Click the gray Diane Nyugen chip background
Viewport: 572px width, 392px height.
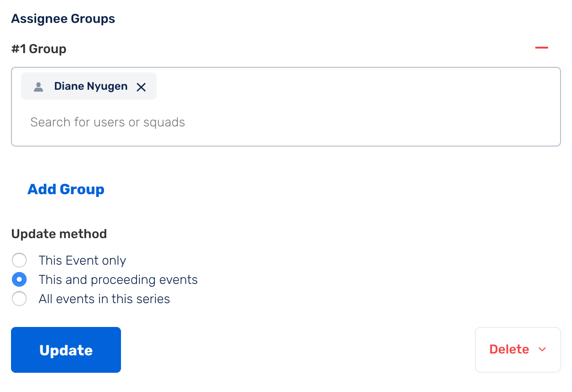tap(89, 86)
